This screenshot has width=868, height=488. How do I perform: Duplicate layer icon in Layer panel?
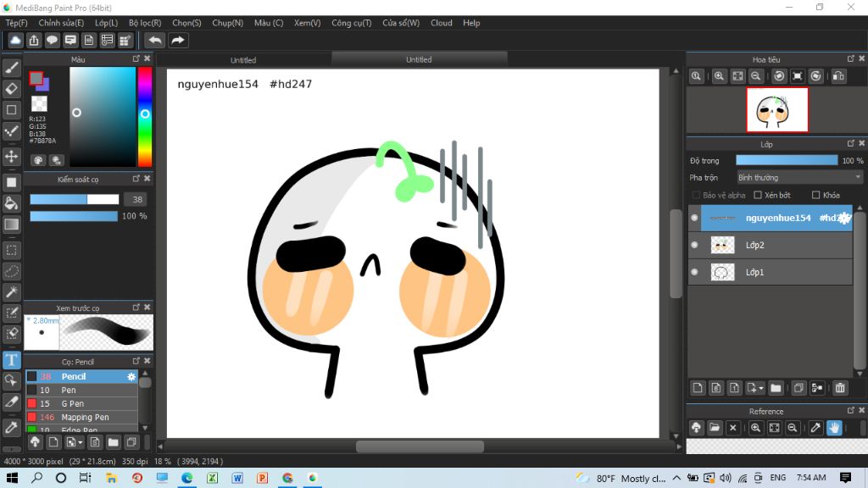[x=798, y=388]
